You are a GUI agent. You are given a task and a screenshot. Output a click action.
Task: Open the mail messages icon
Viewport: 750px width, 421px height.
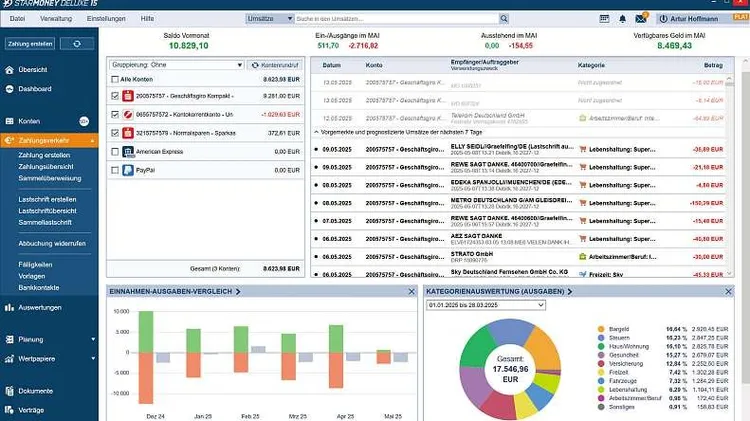click(x=640, y=19)
